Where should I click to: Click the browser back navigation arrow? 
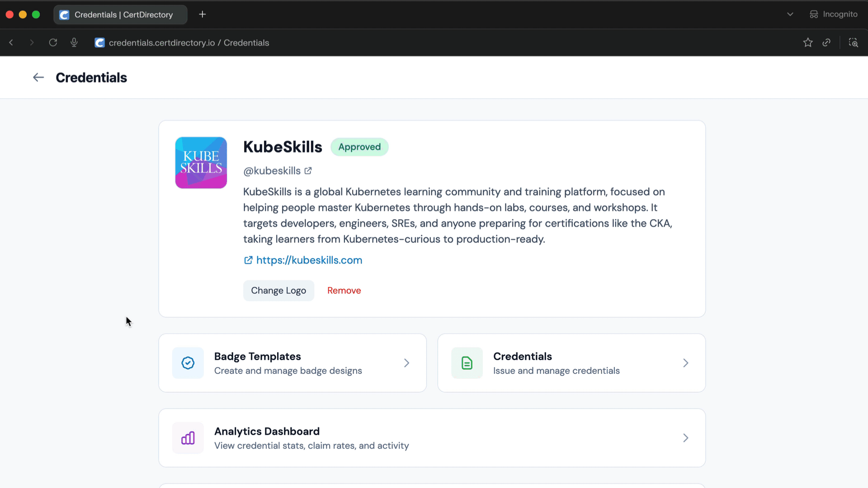point(11,42)
